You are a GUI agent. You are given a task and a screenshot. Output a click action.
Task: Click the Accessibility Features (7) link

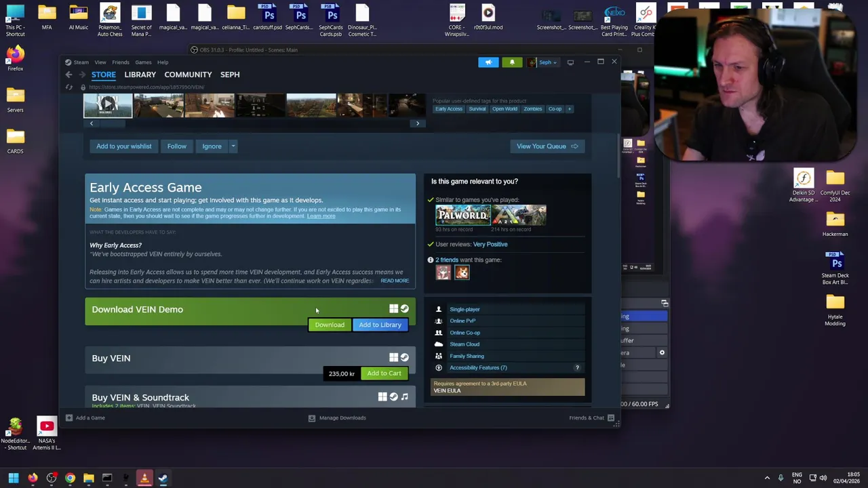click(x=478, y=367)
